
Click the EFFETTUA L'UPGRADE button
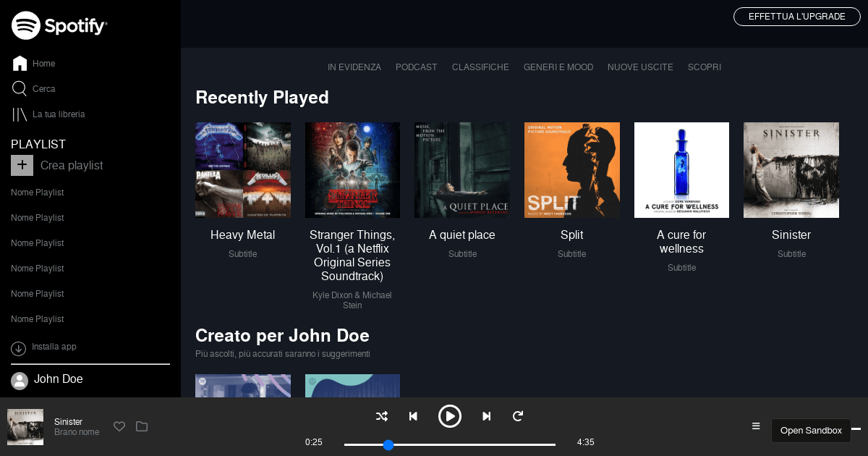click(x=796, y=16)
